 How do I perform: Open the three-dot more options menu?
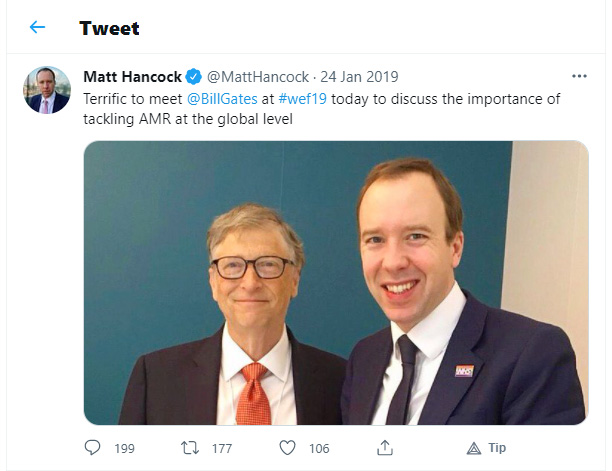[579, 76]
